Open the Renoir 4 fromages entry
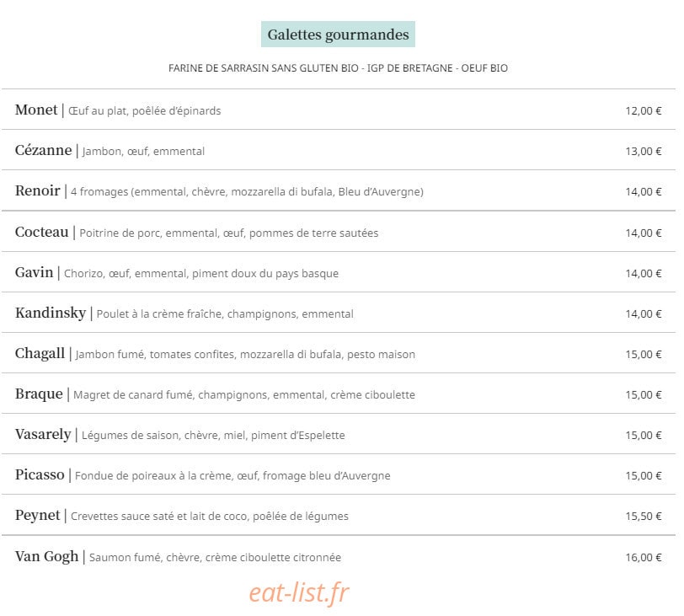The width and height of the screenshot is (684, 616). coord(339,190)
